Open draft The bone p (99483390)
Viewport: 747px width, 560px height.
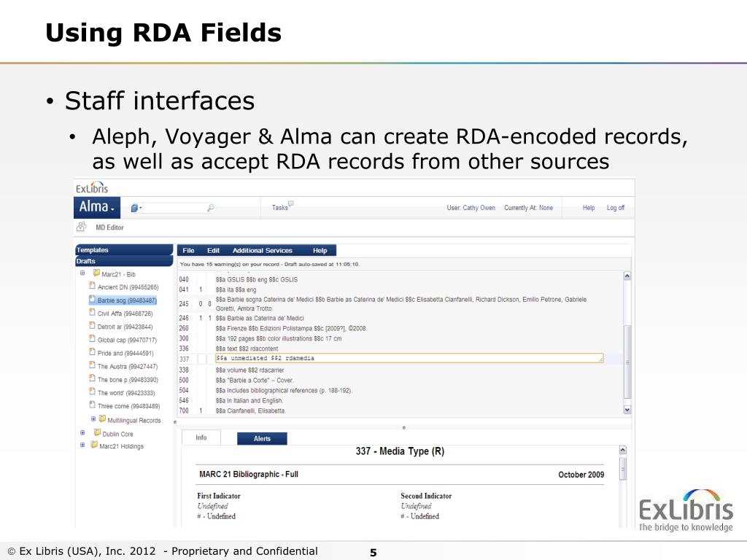point(128,380)
